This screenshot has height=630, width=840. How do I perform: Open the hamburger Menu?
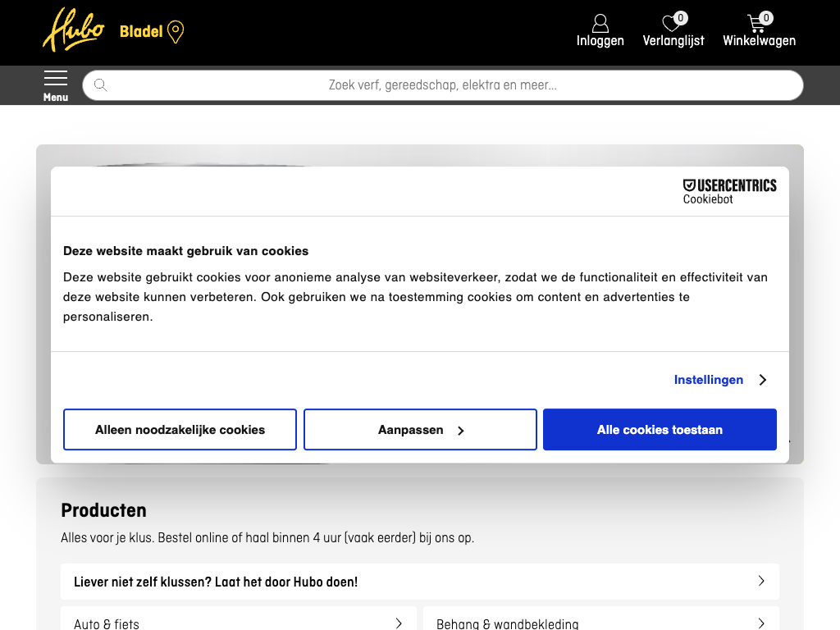[x=56, y=85]
